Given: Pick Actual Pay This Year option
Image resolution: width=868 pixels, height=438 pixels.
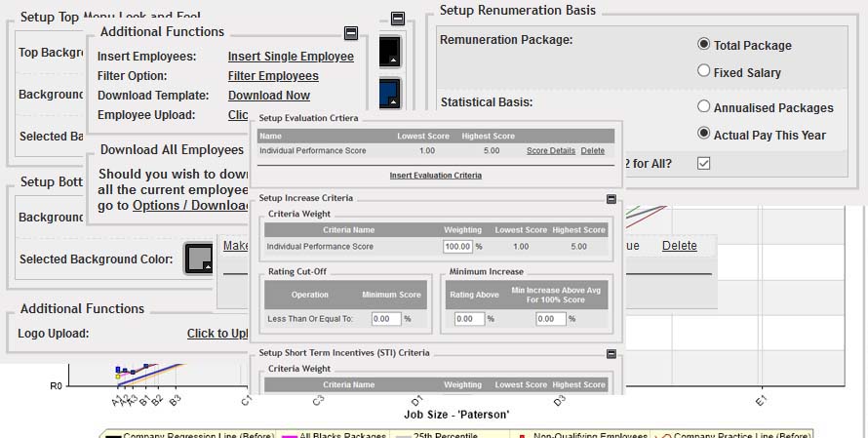Looking at the screenshot, I should point(704,134).
